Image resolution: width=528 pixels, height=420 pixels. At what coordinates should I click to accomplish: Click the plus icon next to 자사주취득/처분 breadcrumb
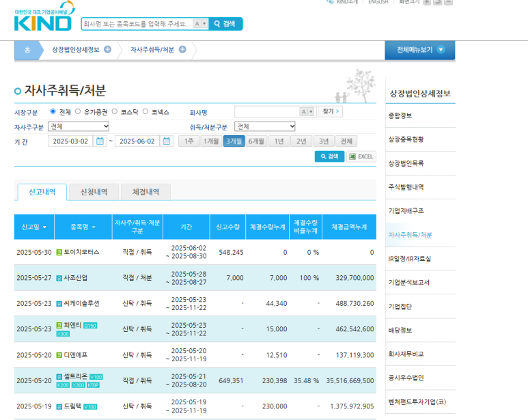click(182, 49)
